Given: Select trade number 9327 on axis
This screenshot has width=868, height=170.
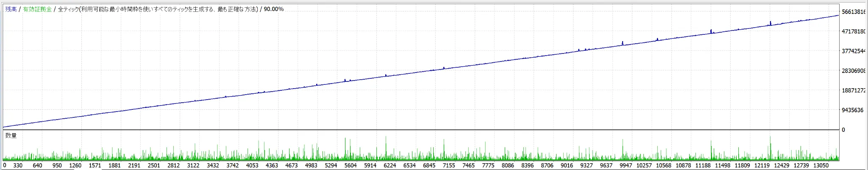Looking at the screenshot, I should coord(586,165).
